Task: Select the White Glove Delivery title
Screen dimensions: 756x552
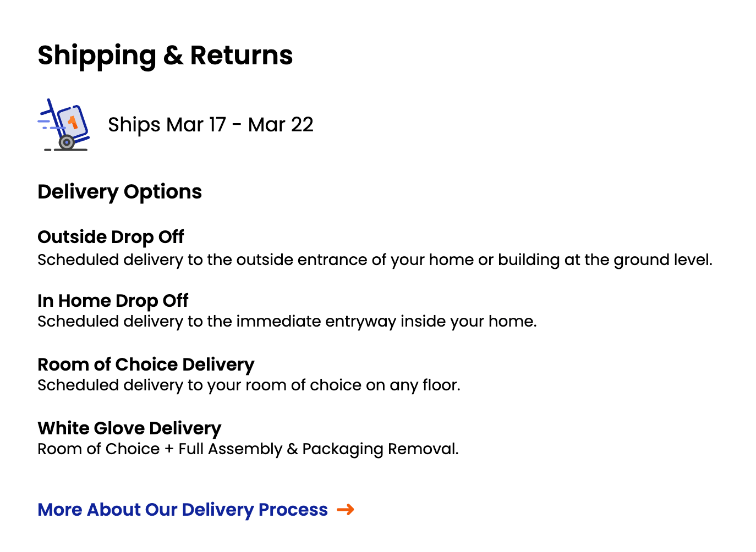Action: 129,428
